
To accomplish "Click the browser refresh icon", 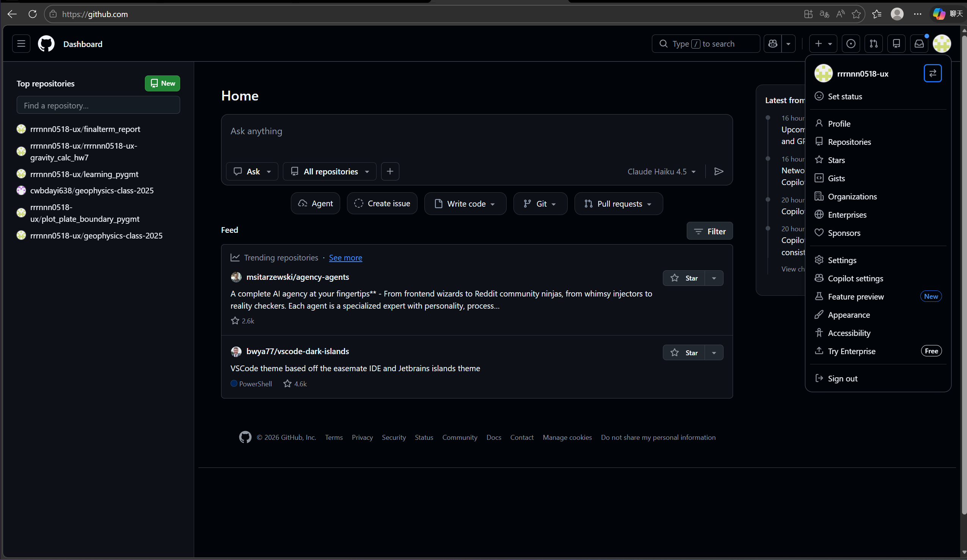I will [x=33, y=14].
